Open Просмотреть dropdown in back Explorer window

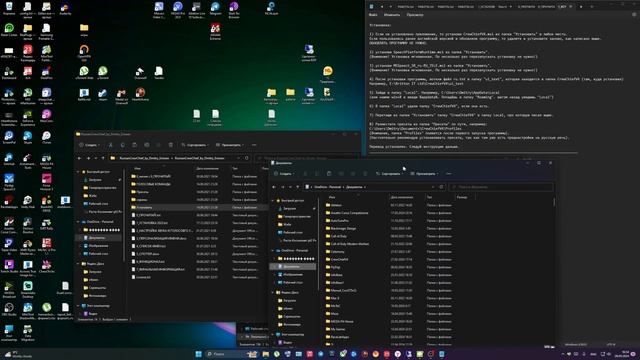(230, 145)
